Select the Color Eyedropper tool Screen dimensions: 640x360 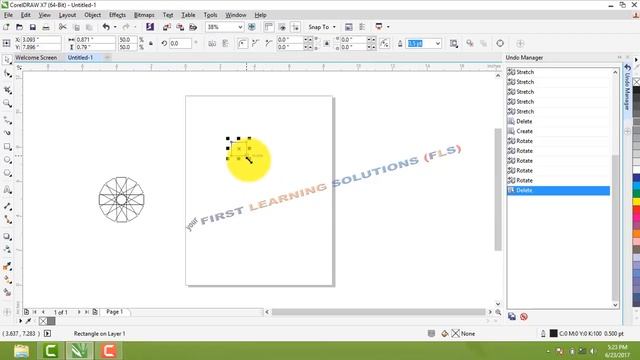(7, 266)
